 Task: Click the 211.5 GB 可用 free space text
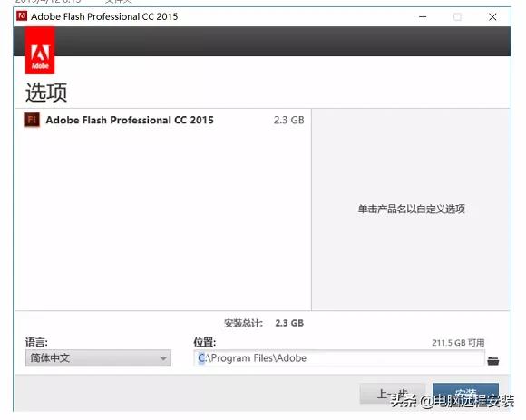point(458,343)
